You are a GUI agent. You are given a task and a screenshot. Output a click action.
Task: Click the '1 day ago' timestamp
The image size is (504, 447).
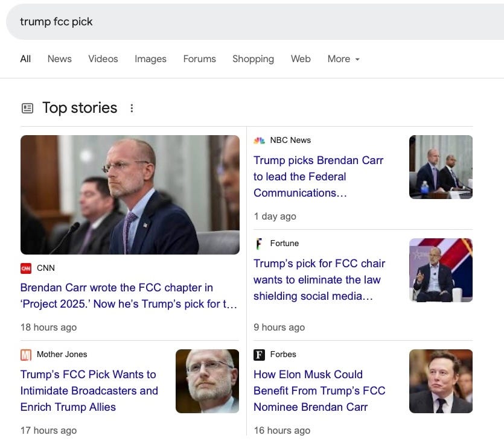275,217
